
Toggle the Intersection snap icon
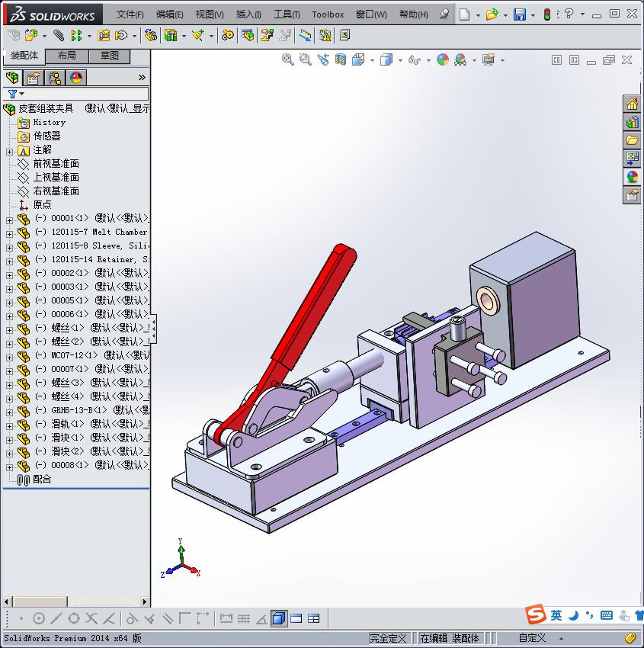(91, 619)
